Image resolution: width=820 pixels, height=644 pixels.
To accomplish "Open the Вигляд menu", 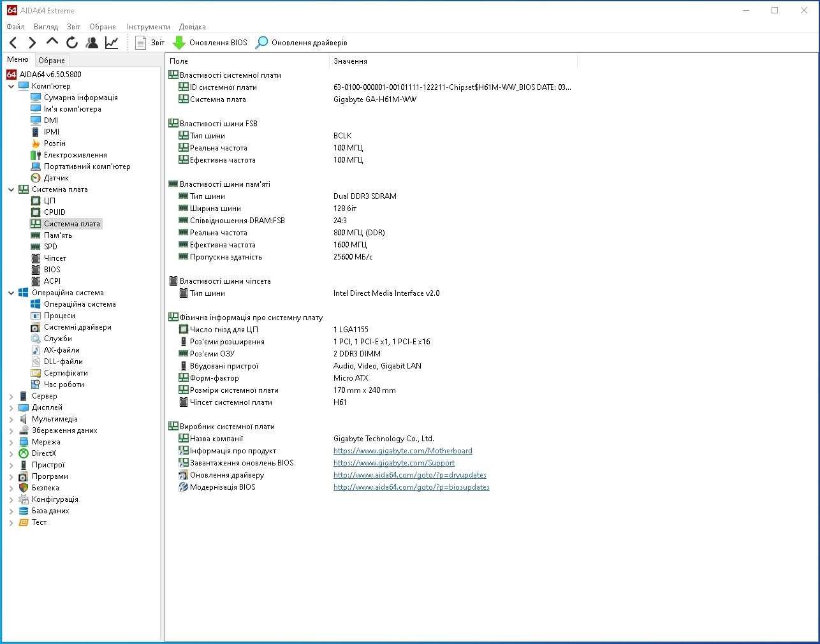I will [46, 27].
